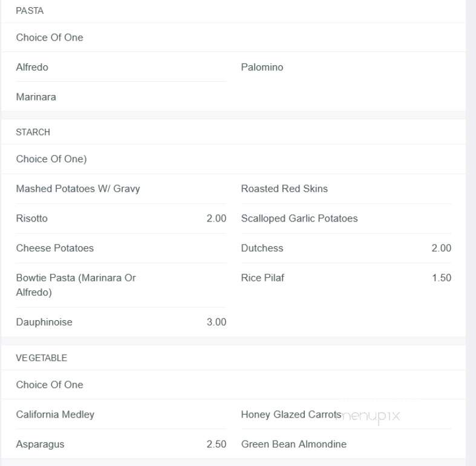The height and width of the screenshot is (466, 476).
Task: Select the Dauphinoise item
Action: point(44,322)
